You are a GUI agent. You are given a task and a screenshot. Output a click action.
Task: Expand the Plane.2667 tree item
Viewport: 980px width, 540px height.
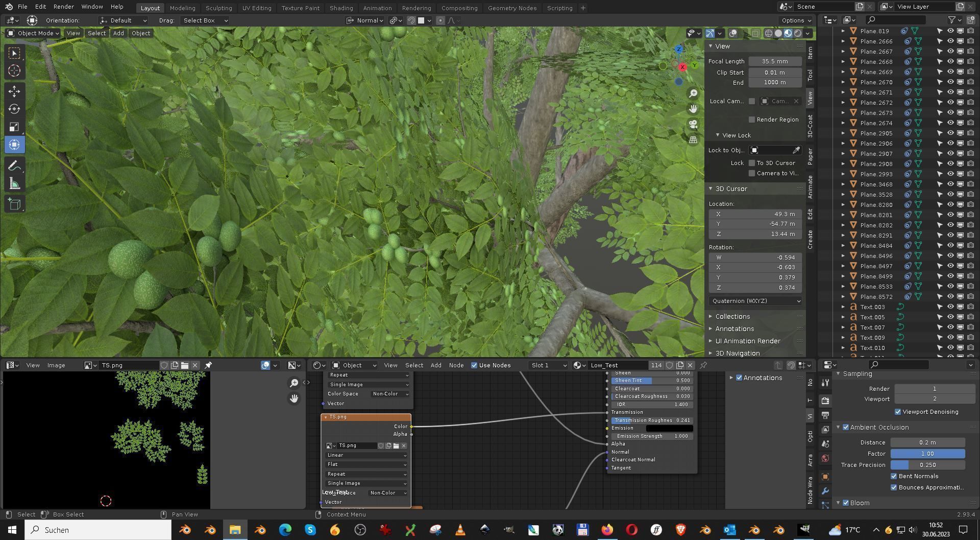pyautogui.click(x=843, y=52)
